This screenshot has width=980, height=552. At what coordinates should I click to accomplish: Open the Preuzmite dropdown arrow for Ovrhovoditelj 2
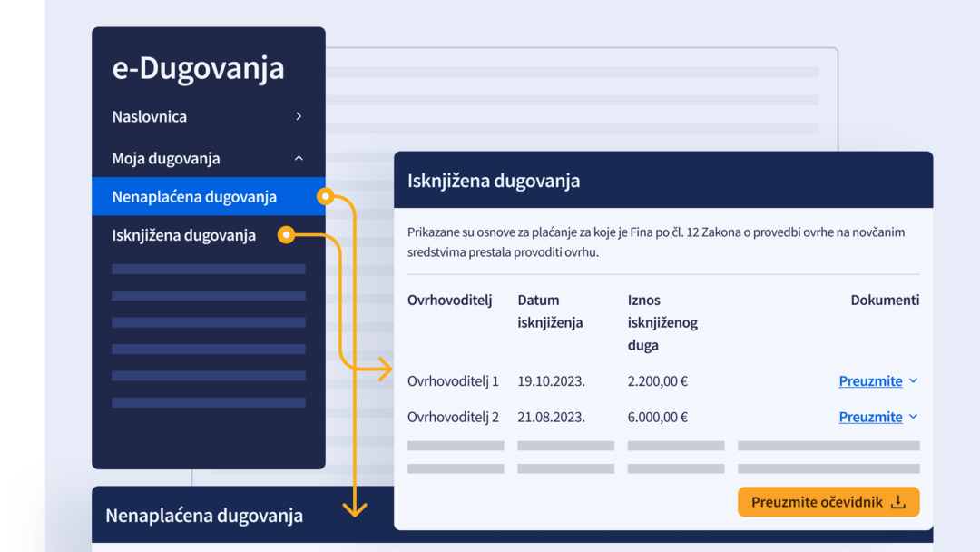pos(913,417)
